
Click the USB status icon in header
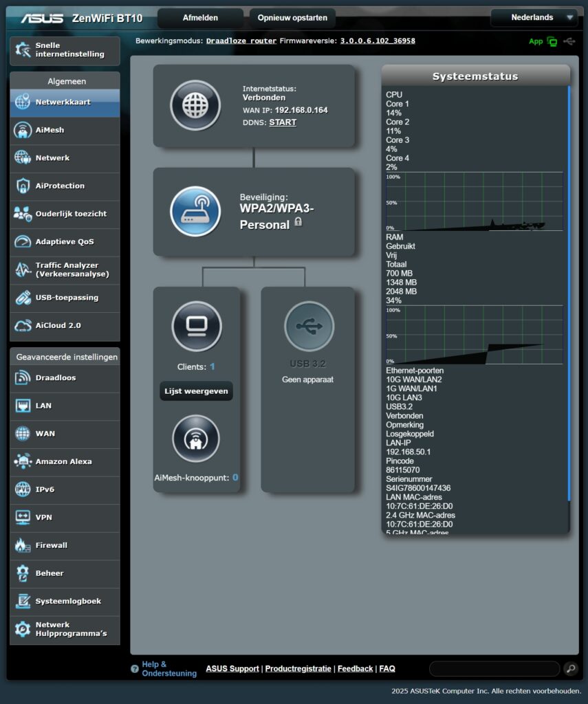[569, 41]
